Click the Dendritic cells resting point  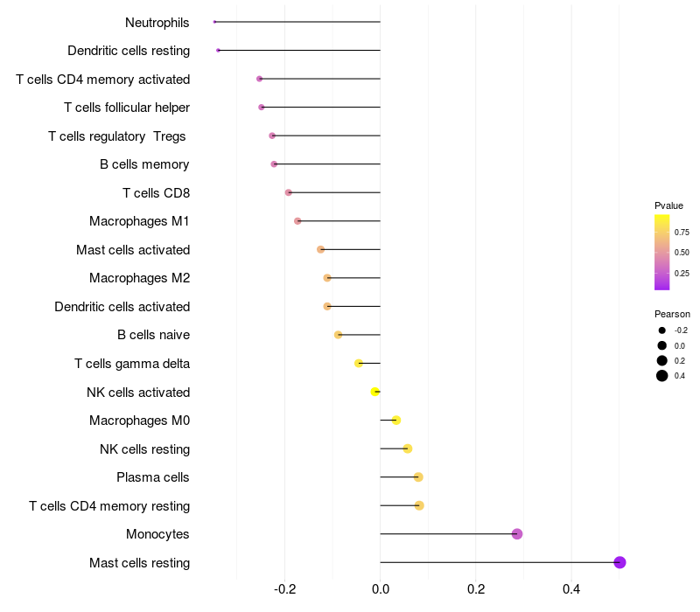point(218,51)
